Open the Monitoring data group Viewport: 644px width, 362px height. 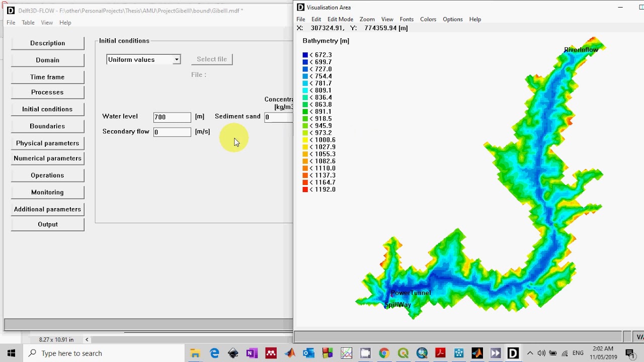(x=47, y=192)
